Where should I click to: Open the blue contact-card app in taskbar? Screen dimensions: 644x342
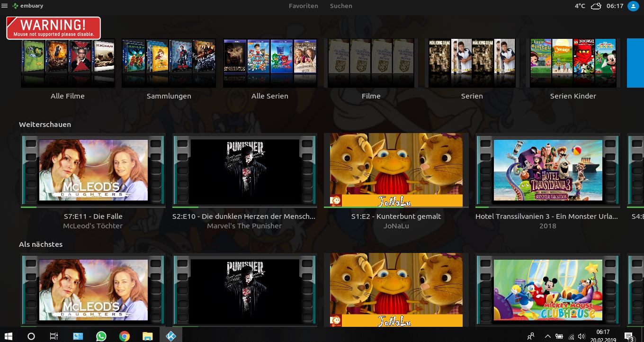[78, 336]
